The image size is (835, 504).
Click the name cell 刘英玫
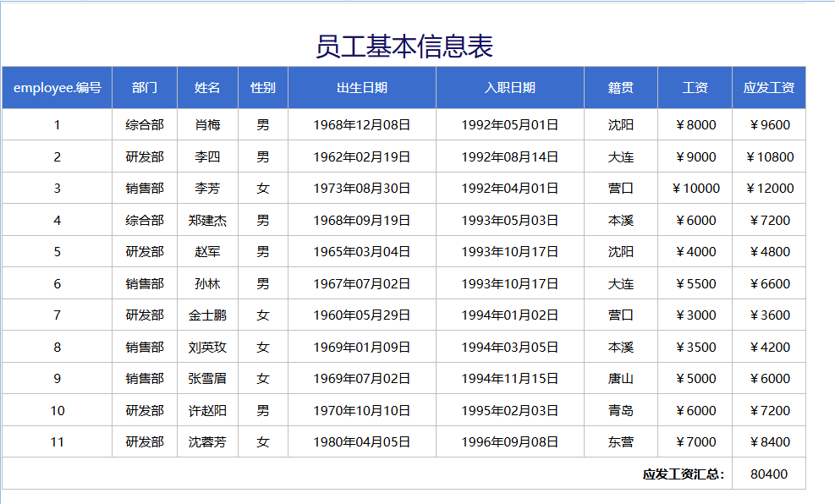(207, 347)
